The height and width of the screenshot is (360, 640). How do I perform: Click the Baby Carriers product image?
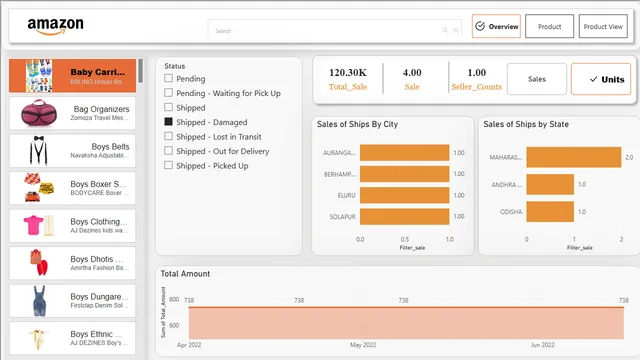(x=39, y=76)
